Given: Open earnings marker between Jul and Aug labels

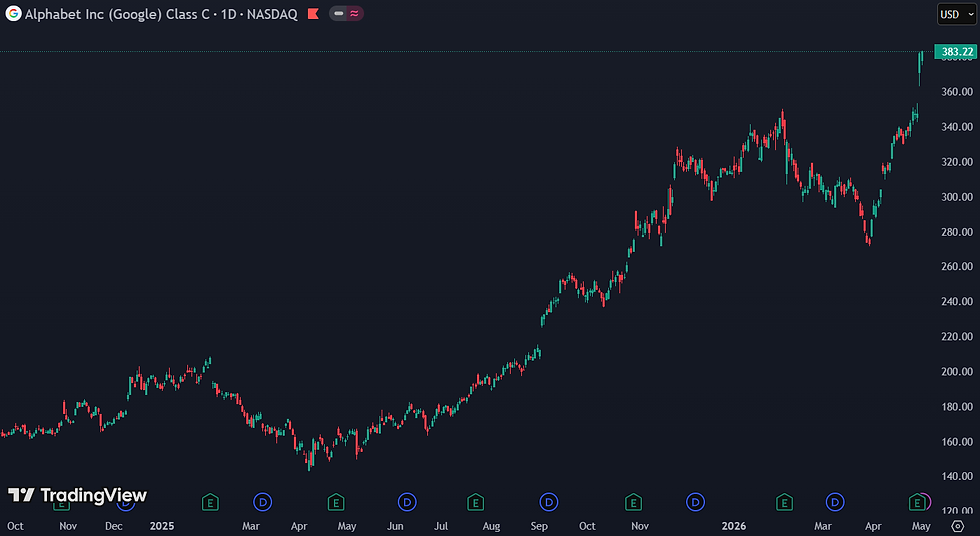Looking at the screenshot, I should pos(476,502).
